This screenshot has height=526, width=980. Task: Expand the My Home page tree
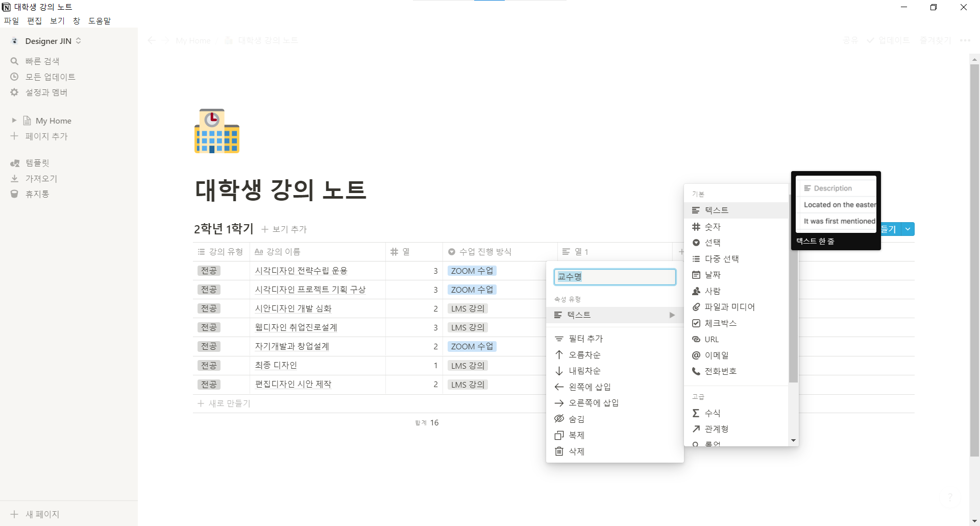tap(14, 121)
